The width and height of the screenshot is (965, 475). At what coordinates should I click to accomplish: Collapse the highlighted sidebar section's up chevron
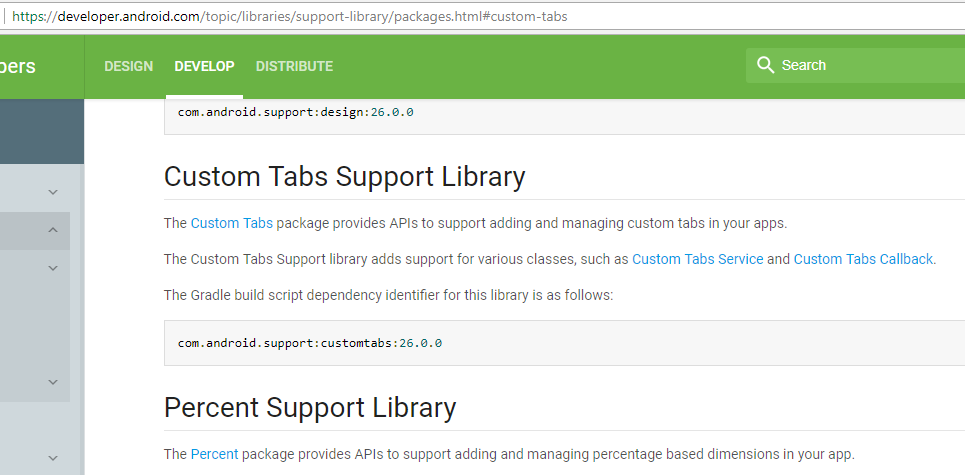[53, 230]
